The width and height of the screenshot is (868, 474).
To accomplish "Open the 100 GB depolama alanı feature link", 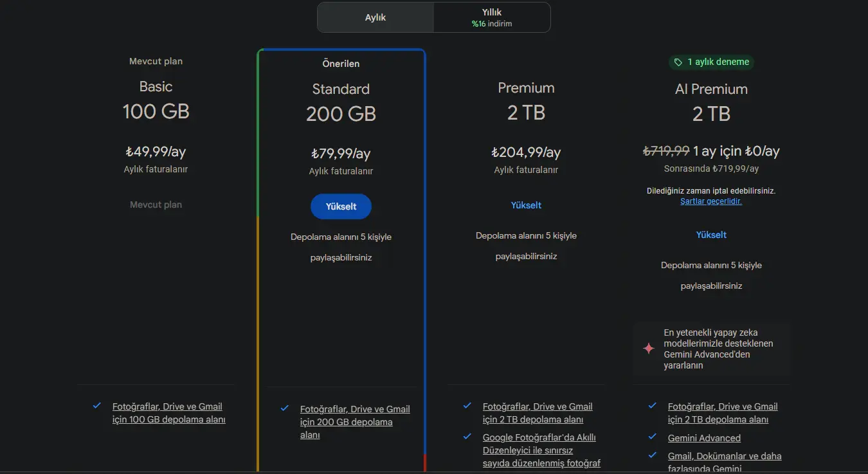I will coord(168,413).
